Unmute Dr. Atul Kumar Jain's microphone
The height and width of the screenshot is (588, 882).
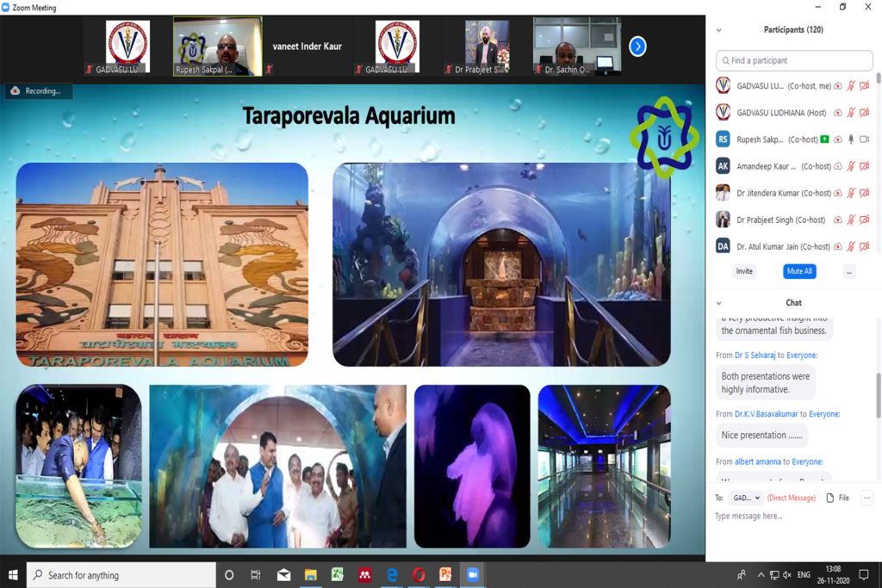[851, 246]
